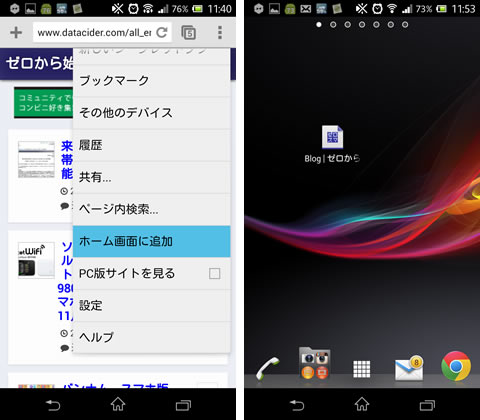Tap the clock 11:53 in right status bar
Image resolution: width=480 pixels, height=420 pixels.
463,9
